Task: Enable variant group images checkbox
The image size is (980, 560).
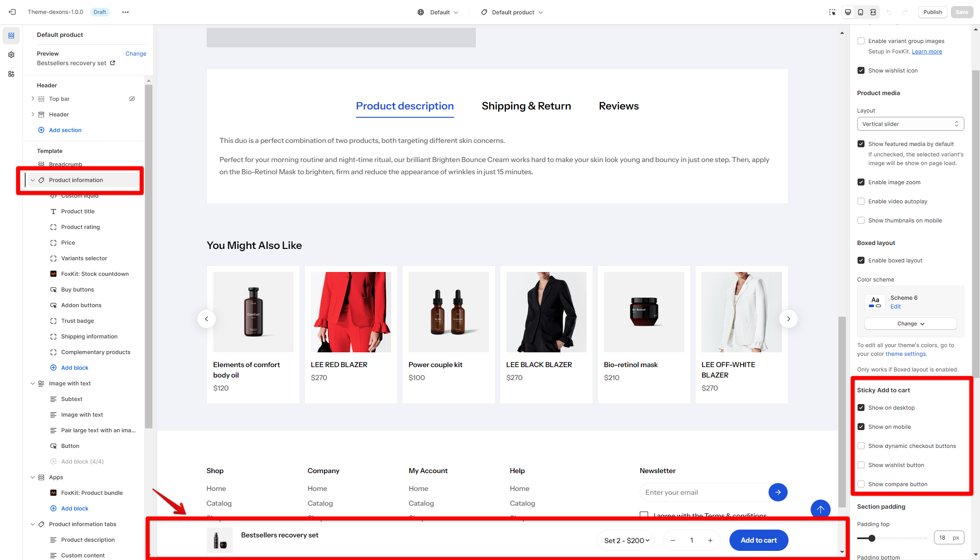Action: click(861, 41)
